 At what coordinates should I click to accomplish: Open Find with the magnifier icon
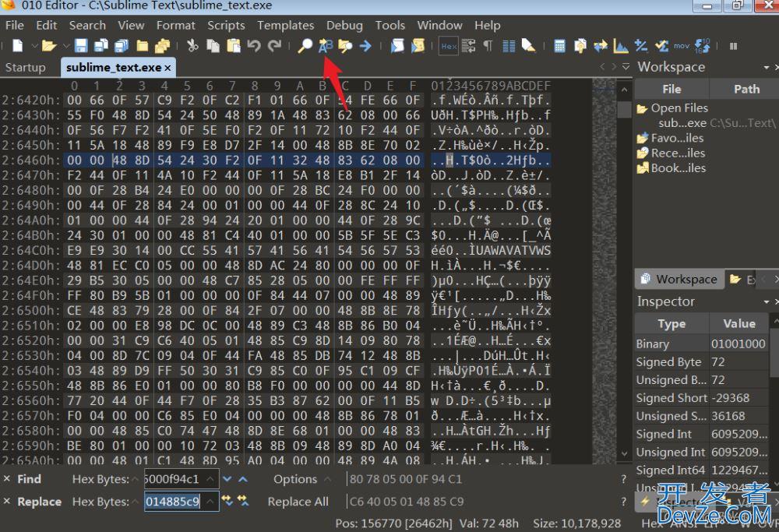click(x=305, y=46)
